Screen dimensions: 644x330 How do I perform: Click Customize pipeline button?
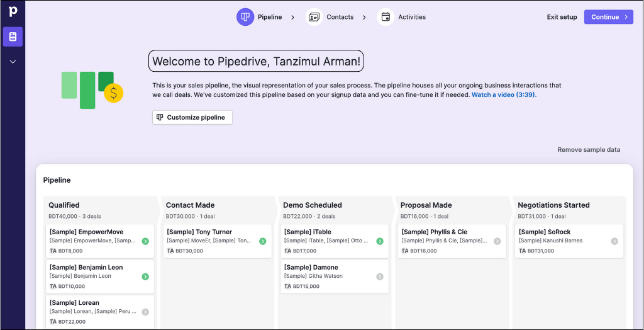192,117
